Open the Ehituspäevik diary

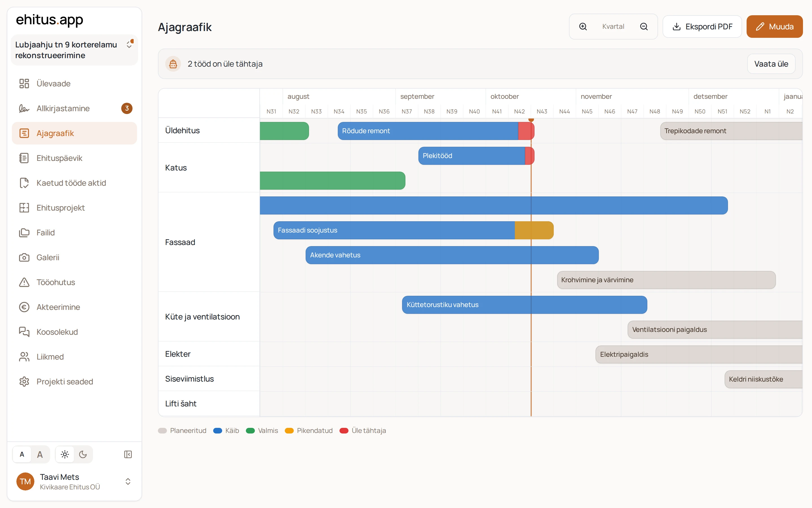74,158
